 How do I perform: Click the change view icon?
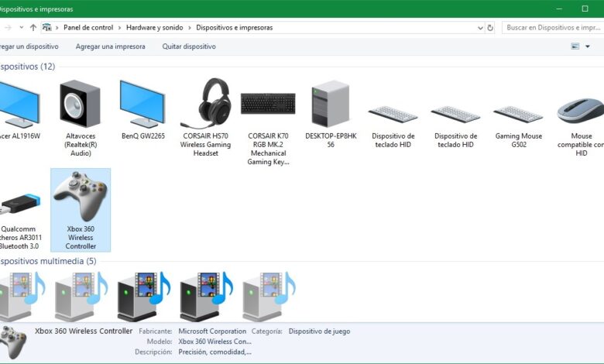(575, 46)
